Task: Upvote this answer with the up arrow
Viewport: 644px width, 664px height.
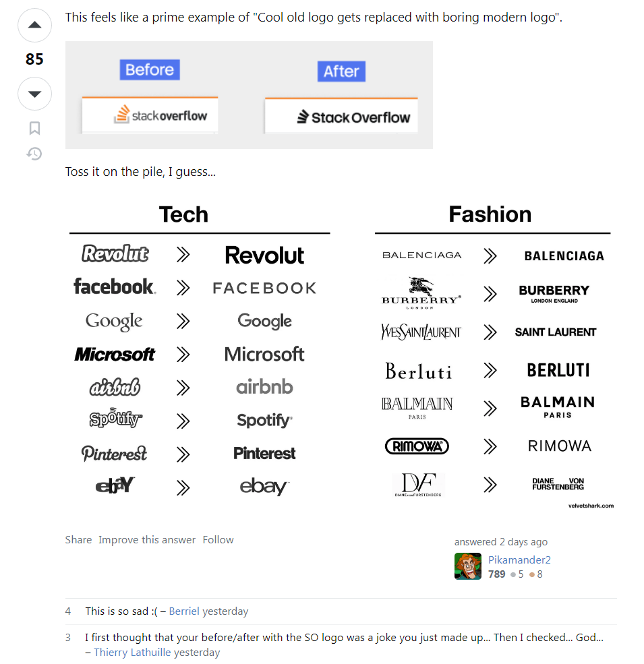Action: [34, 26]
